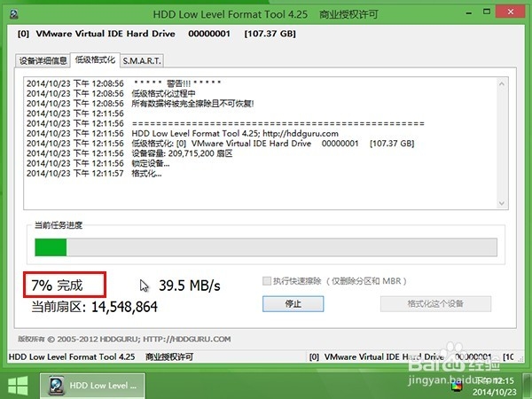
Task: Select HDD Low Level taskbar button
Action: click(92, 386)
